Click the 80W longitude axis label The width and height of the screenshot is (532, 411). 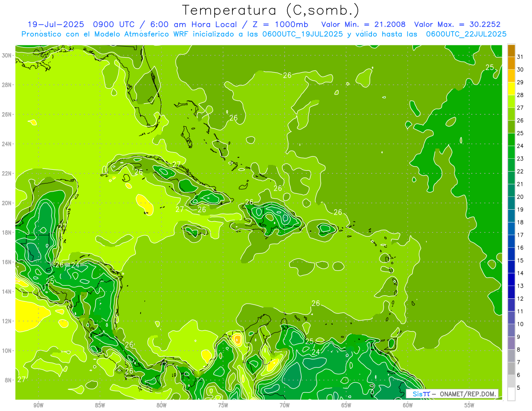pyautogui.click(x=161, y=405)
